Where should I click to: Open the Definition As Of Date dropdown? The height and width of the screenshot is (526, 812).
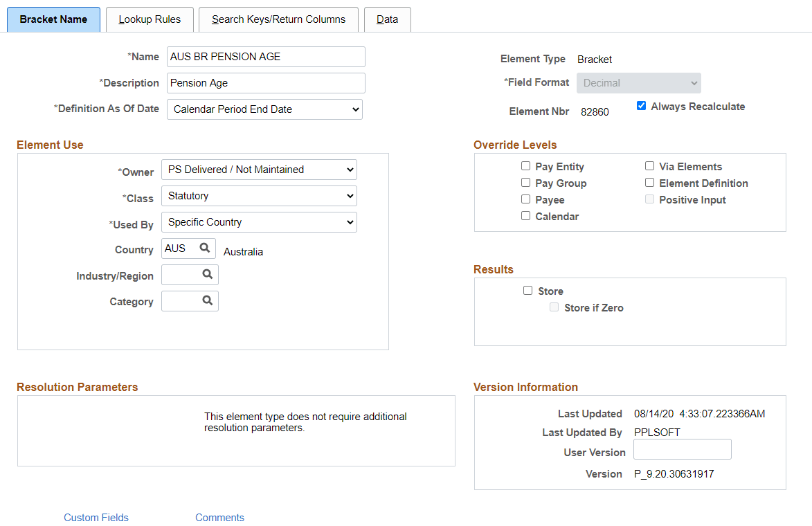[264, 109]
